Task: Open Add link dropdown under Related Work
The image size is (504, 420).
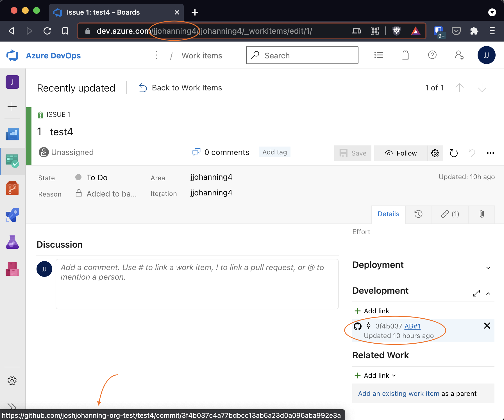Action: pos(376,376)
